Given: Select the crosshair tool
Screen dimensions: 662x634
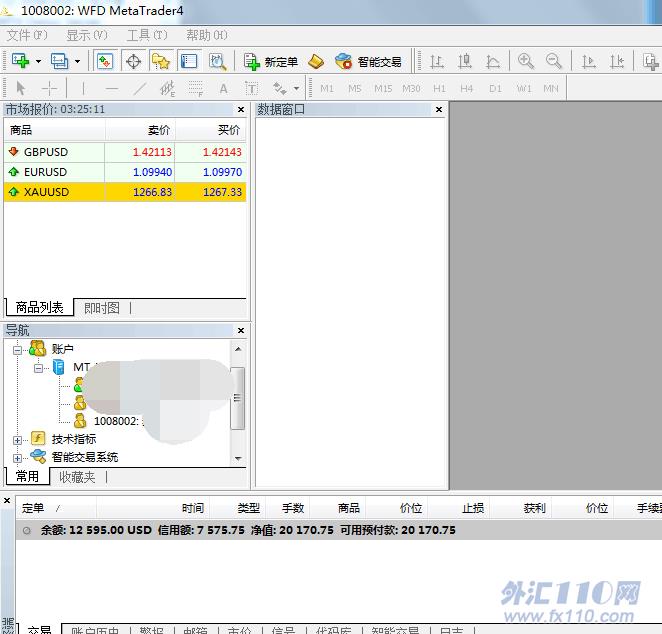Looking at the screenshot, I should (x=49, y=88).
